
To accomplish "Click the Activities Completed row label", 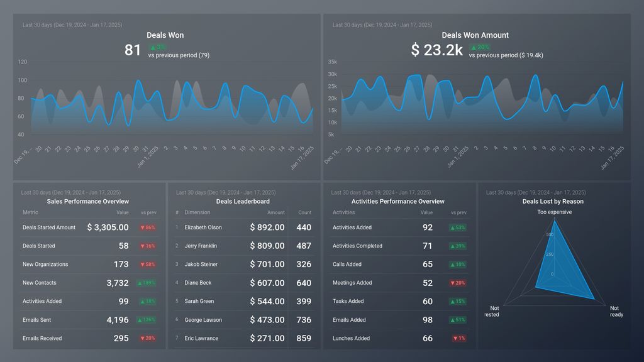I will [x=357, y=246].
